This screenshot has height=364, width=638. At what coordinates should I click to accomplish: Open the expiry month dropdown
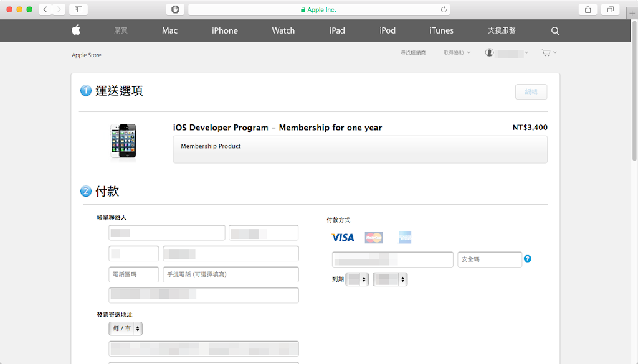[x=357, y=279]
